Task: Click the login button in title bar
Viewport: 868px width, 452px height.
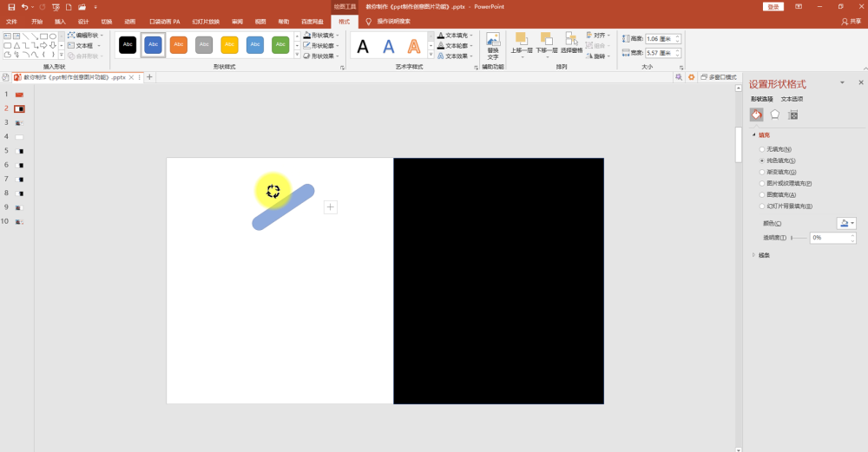Action: pyautogui.click(x=773, y=7)
